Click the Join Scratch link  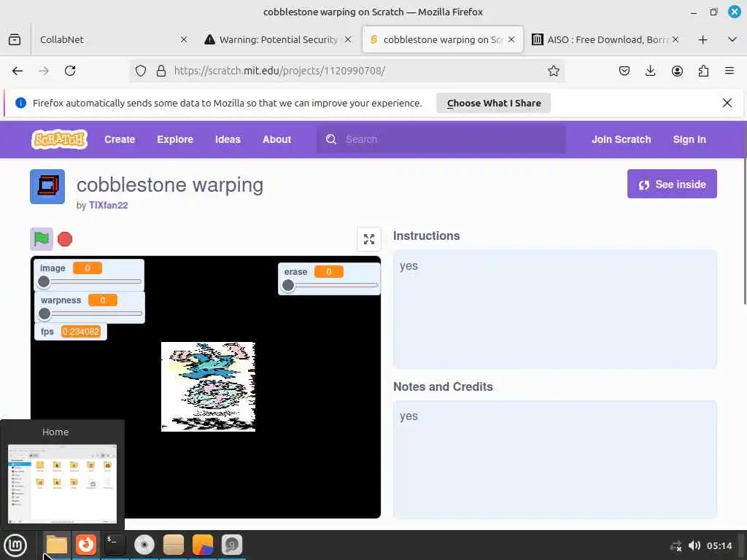[x=622, y=139]
